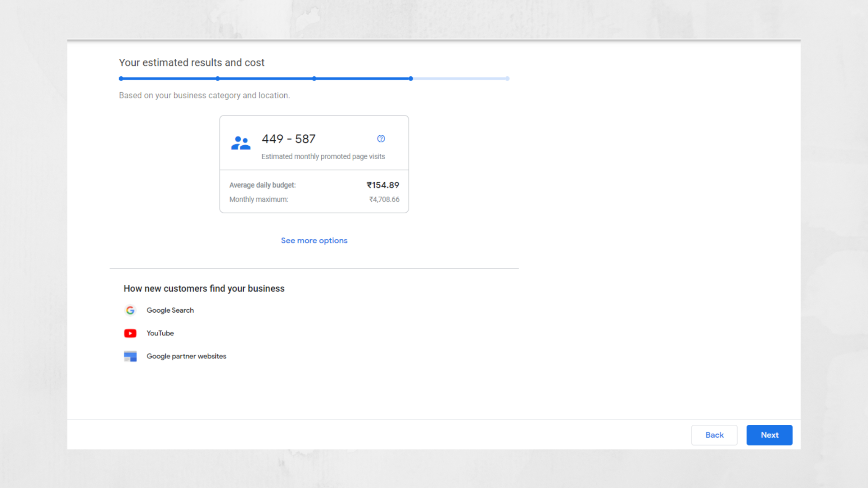Open See more options link
Viewport: 868px width, 488px height.
(314, 241)
